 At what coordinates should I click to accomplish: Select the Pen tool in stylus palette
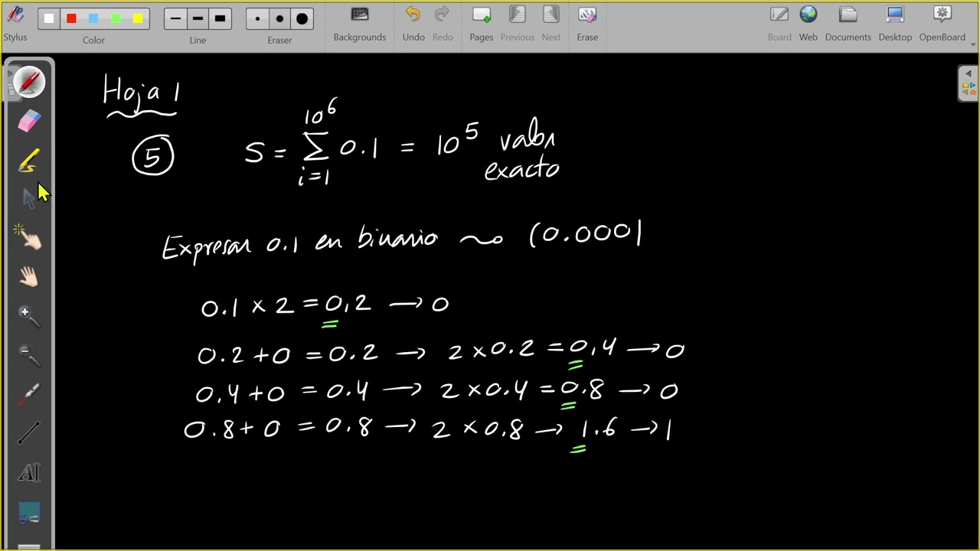click(x=28, y=82)
